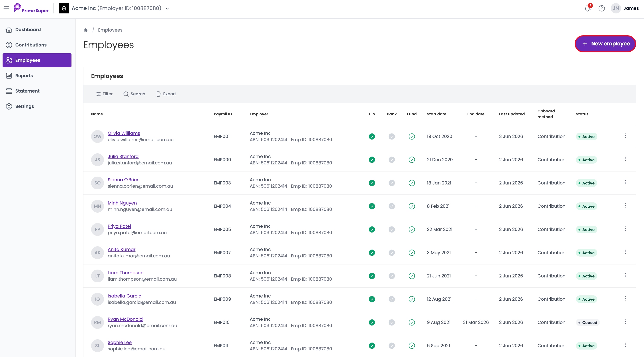Open the Filter options
The width and height of the screenshot is (644, 357).
(x=104, y=94)
